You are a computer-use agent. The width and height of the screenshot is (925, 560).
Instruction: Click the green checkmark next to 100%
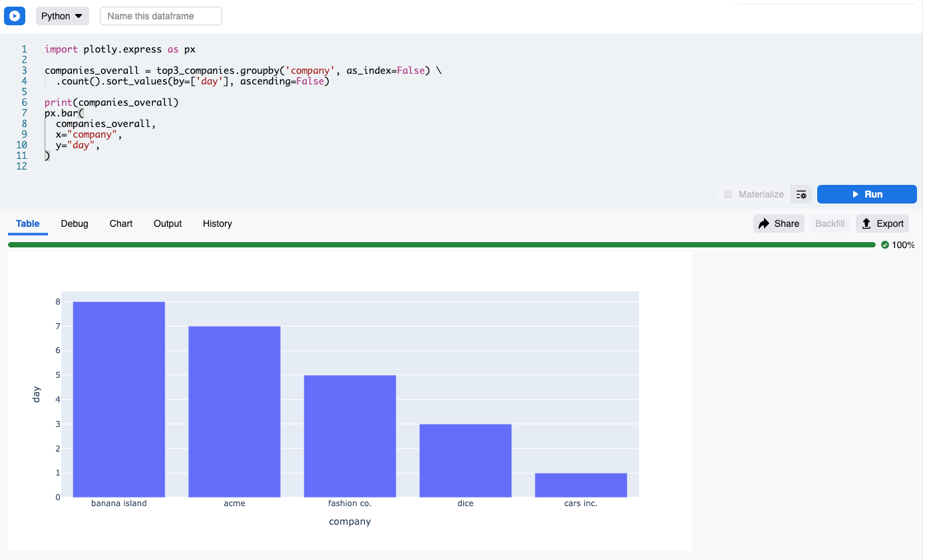click(884, 245)
